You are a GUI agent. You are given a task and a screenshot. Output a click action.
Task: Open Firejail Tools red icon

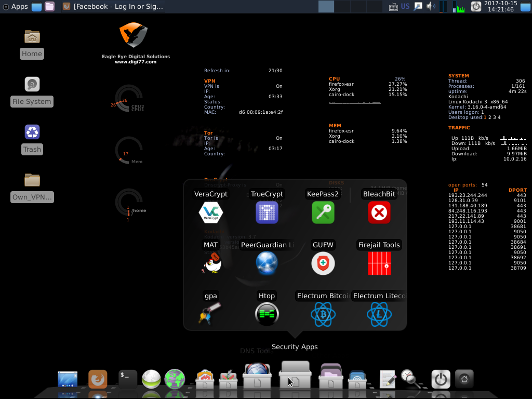[379, 263]
